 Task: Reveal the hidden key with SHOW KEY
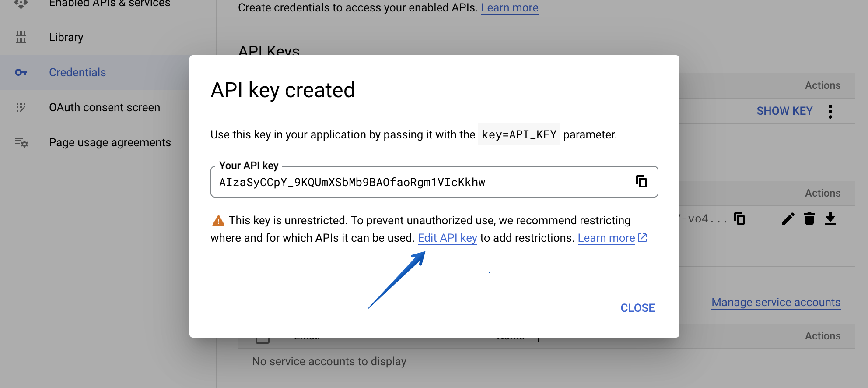[784, 111]
